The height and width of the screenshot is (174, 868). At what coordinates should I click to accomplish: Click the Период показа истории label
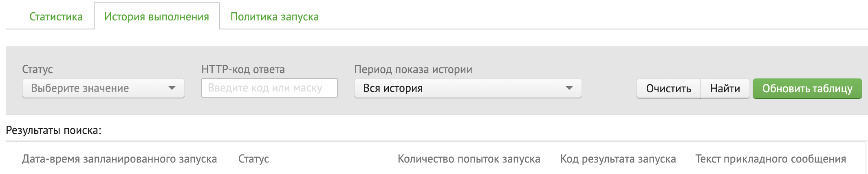[x=413, y=69]
